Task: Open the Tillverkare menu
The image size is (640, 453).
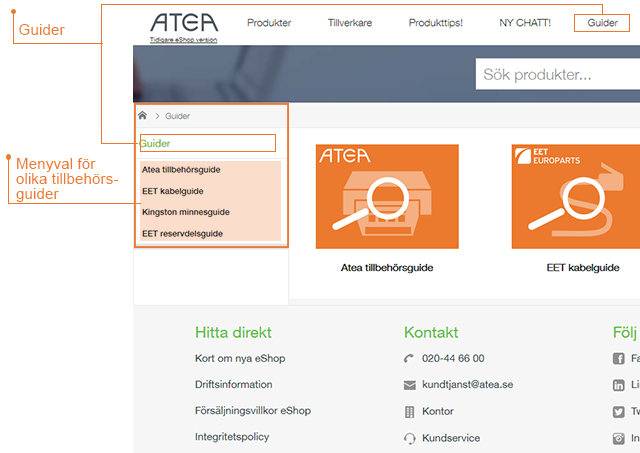Action: [349, 23]
